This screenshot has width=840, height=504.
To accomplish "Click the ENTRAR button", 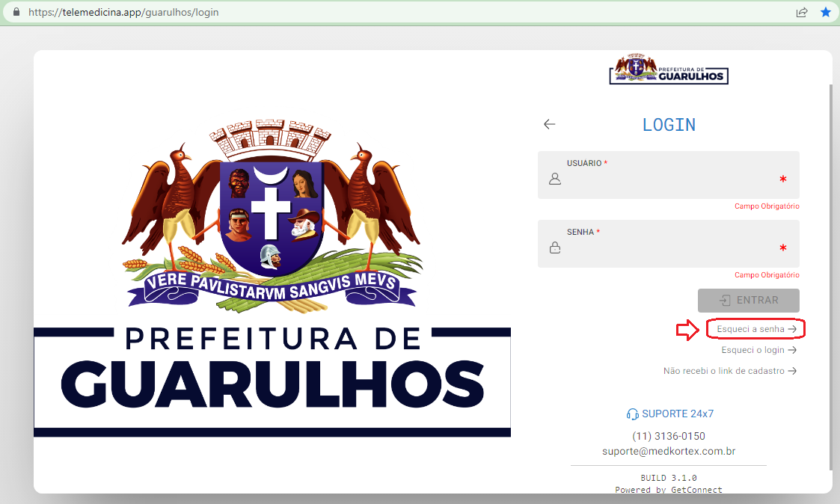I will click(x=749, y=301).
